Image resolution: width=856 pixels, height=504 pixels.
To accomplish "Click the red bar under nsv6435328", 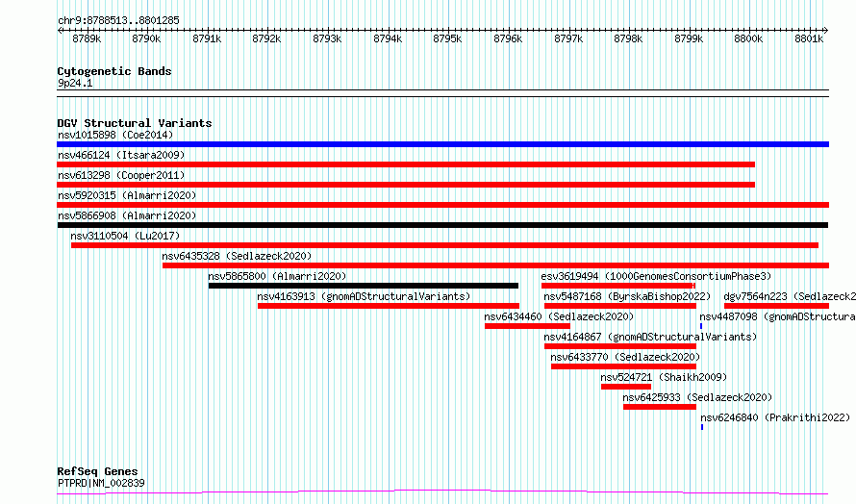I will [495, 265].
